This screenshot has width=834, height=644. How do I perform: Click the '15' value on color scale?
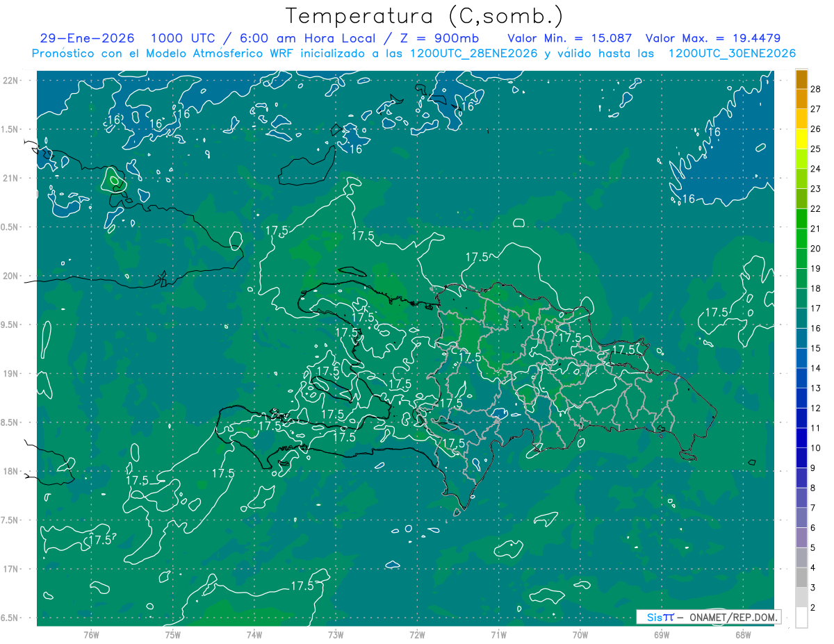[x=816, y=348]
